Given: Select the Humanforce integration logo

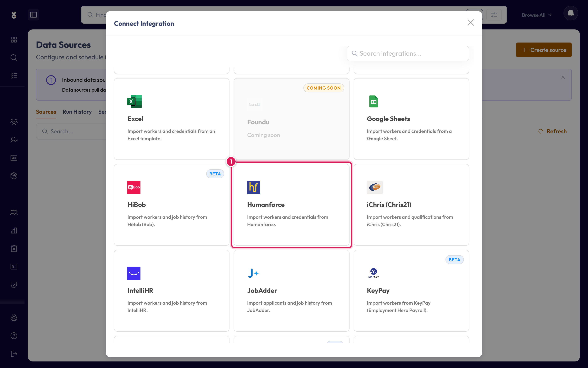Looking at the screenshot, I should pos(253,187).
